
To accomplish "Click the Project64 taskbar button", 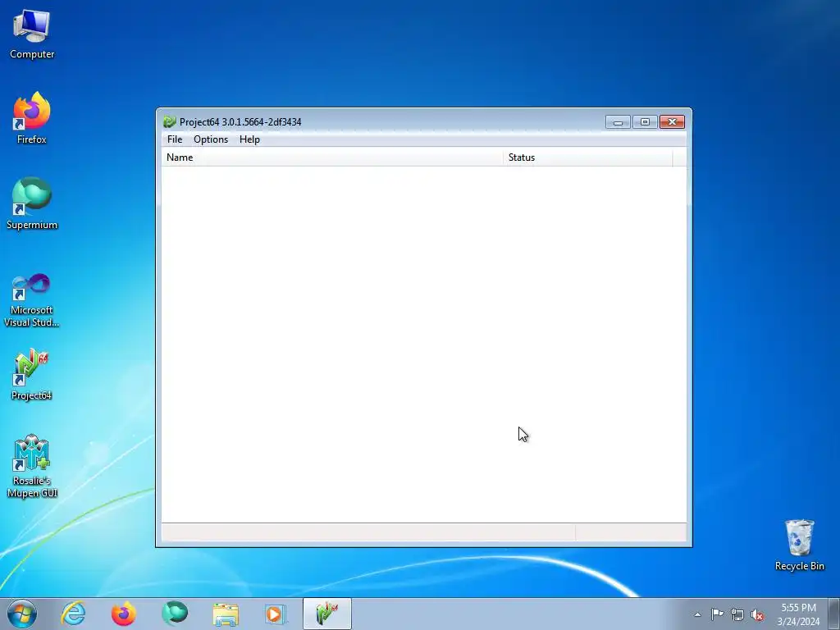I will [326, 614].
